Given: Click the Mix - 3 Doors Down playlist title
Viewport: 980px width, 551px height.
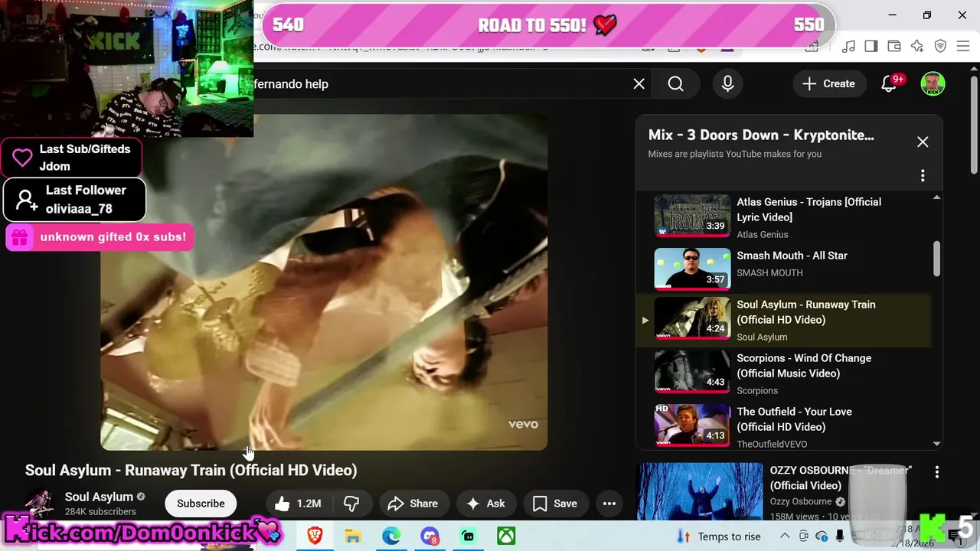Looking at the screenshot, I should pyautogui.click(x=761, y=135).
